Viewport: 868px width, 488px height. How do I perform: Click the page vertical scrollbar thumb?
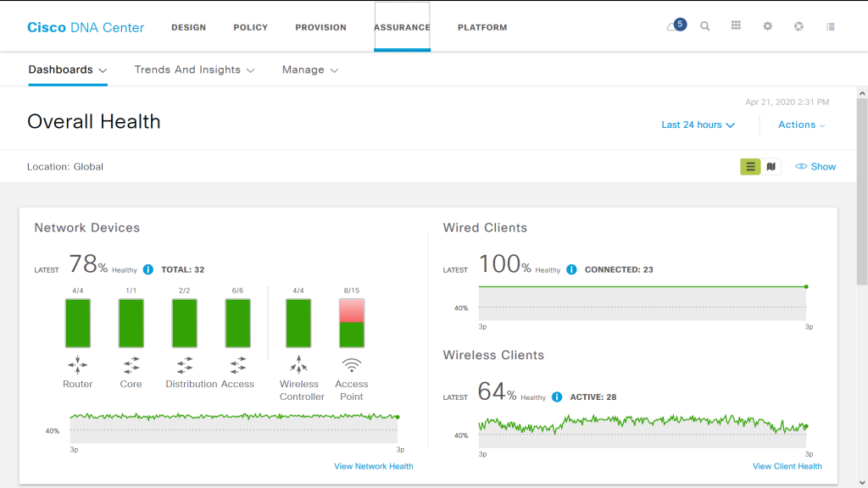(862, 194)
